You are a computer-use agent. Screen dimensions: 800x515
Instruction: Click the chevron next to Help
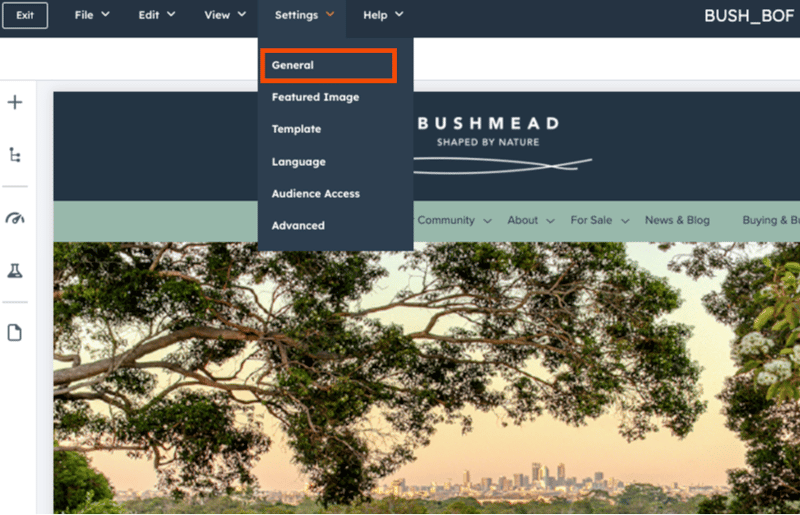click(399, 14)
